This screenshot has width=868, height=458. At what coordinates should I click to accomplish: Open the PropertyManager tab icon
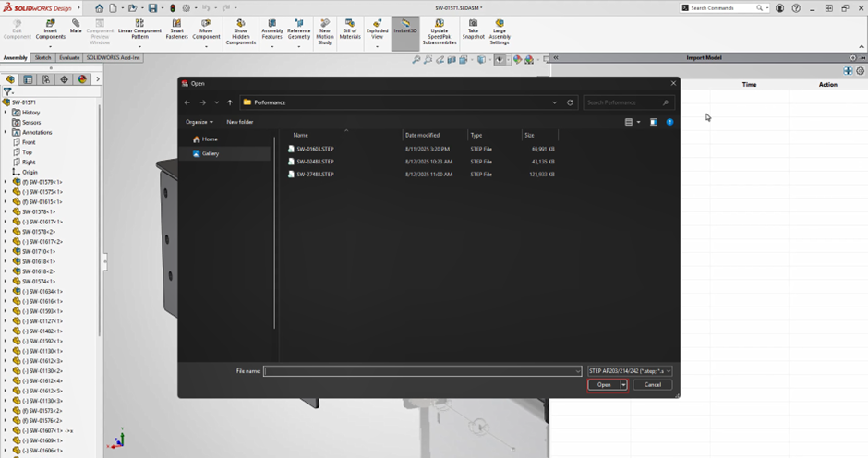[29, 79]
